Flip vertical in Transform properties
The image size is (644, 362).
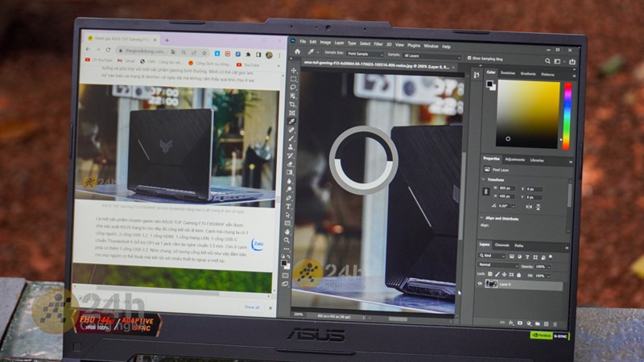coord(538,207)
